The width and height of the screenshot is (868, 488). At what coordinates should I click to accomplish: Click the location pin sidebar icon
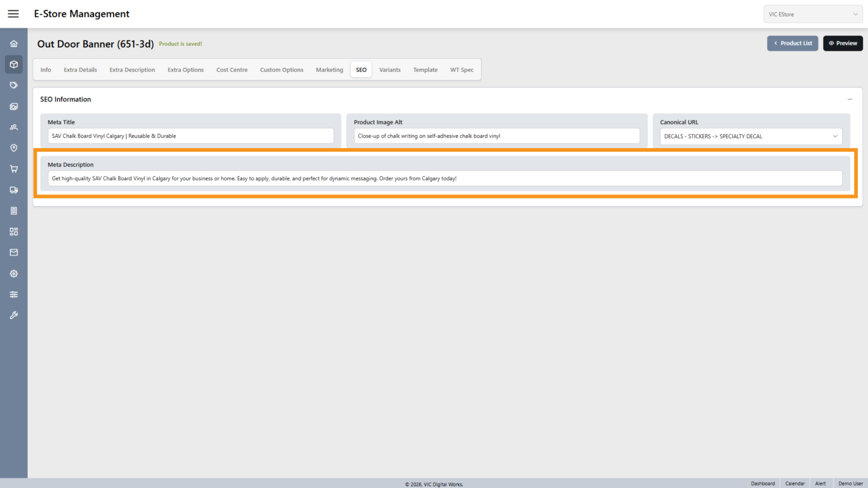[x=14, y=148]
